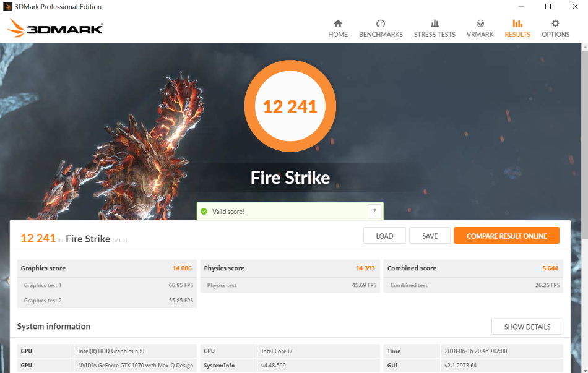588x373 pixels.
Task: Click the 3DMark title bar app icon
Action: coord(7,6)
